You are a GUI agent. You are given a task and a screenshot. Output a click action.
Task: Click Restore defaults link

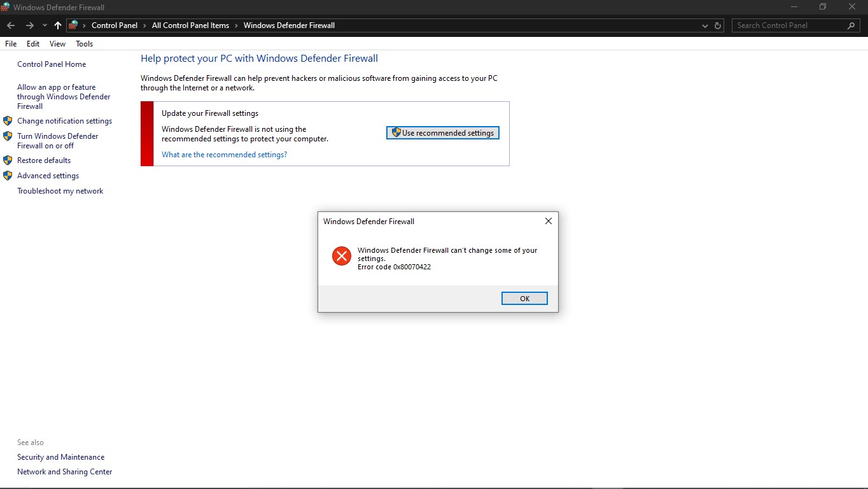coord(44,160)
